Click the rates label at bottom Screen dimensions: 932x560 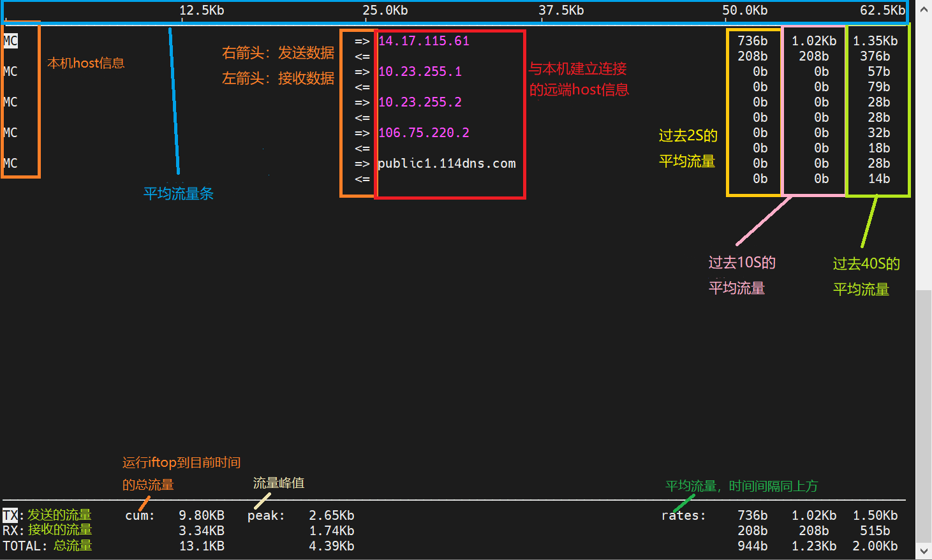(683, 515)
